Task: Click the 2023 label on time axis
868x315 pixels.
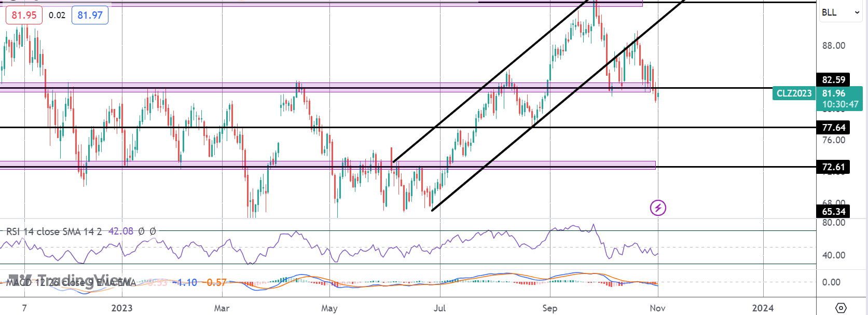Action: [x=122, y=308]
